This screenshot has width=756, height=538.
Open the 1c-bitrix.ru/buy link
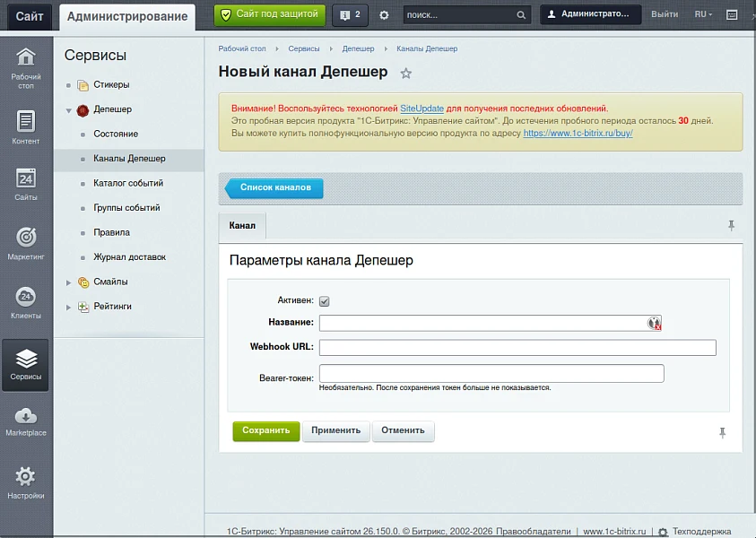coord(578,133)
